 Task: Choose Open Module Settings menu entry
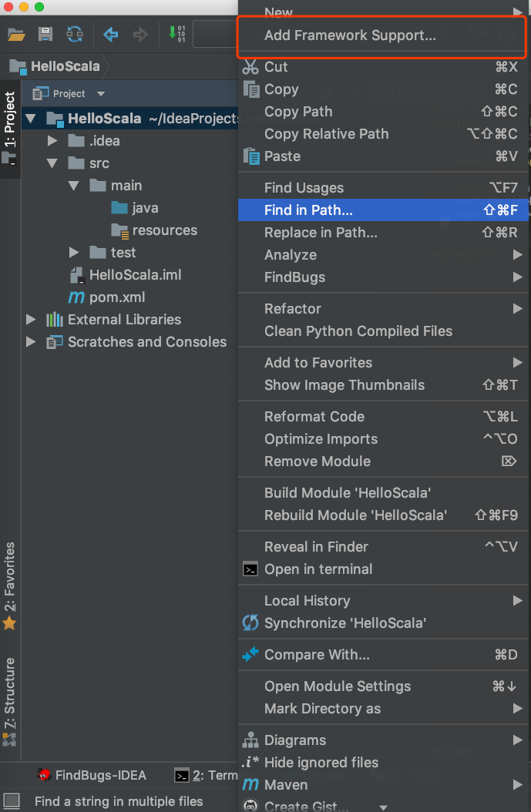[383, 686]
